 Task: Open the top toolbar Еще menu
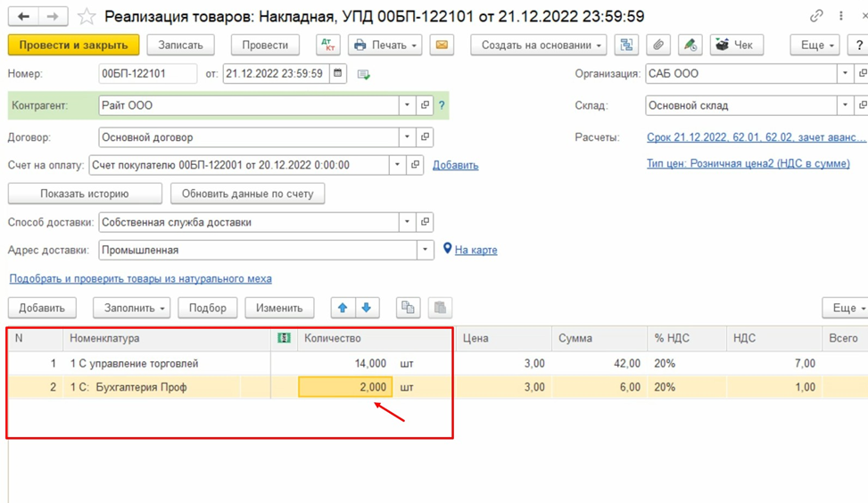click(814, 45)
